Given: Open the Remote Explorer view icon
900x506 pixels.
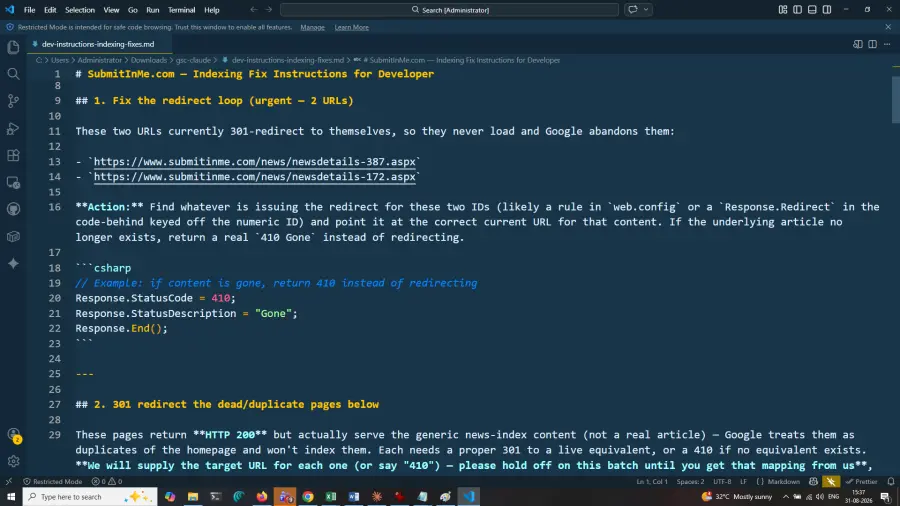Looking at the screenshot, I should [x=13, y=183].
